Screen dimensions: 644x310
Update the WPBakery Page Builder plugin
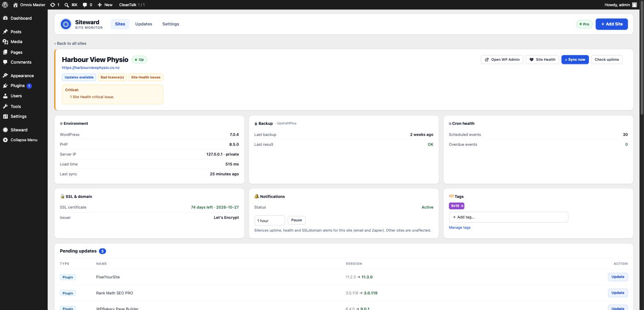click(618, 307)
